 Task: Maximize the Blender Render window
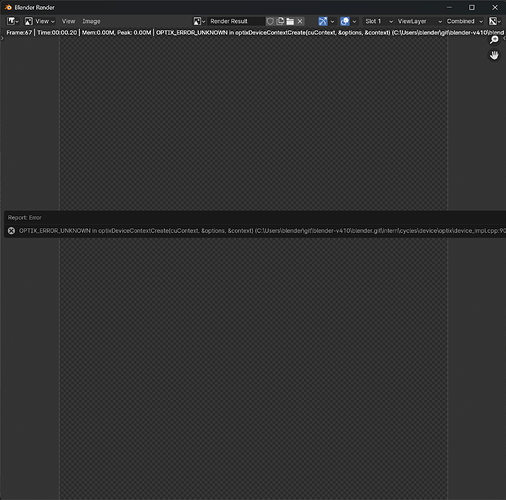tap(472, 7)
